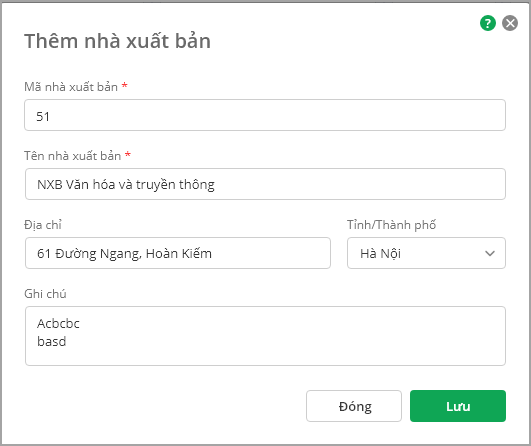Click the 'Ghi chú' label

point(45,294)
